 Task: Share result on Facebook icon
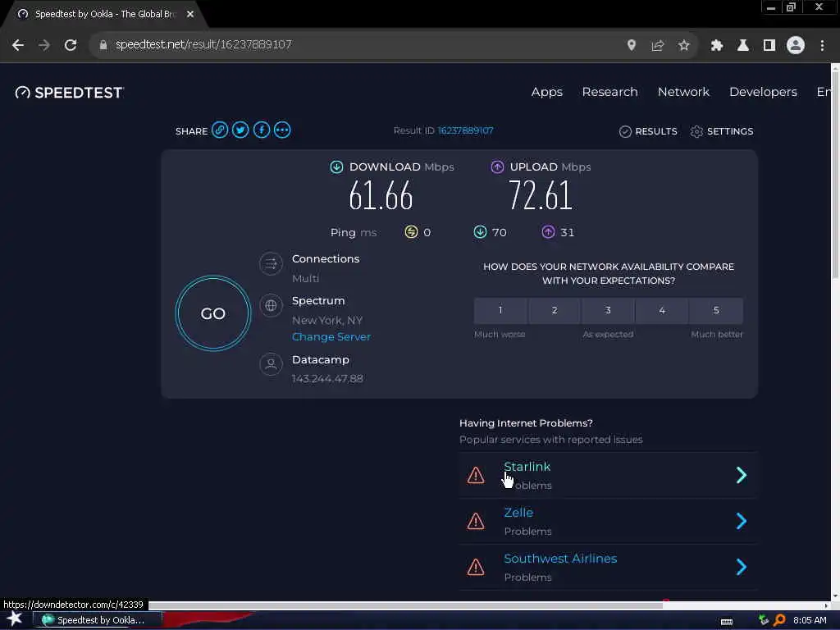[x=262, y=130]
